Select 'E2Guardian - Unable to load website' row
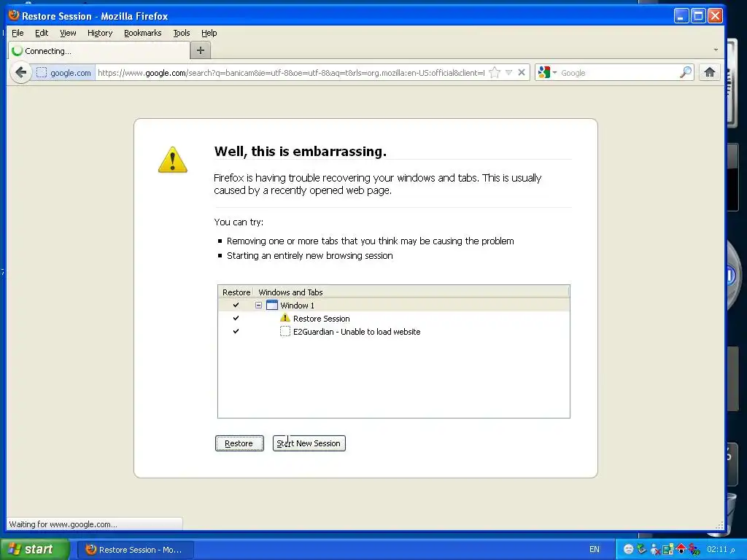Screen dimensions: 747x560 click(x=393, y=332)
